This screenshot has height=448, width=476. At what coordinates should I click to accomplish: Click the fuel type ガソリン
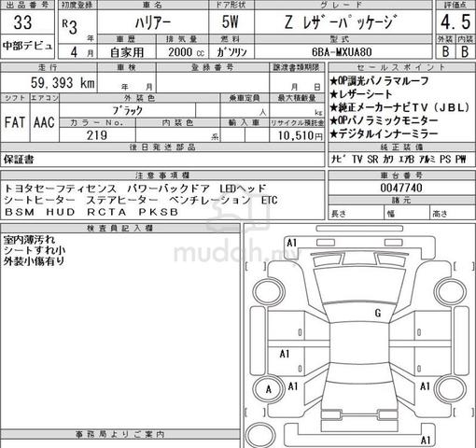231,52
